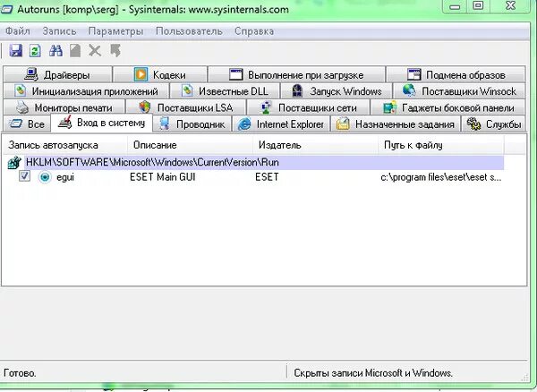Screen dimensions: 537x392
Task: Select the Известные DLL tab
Action: tap(225, 91)
